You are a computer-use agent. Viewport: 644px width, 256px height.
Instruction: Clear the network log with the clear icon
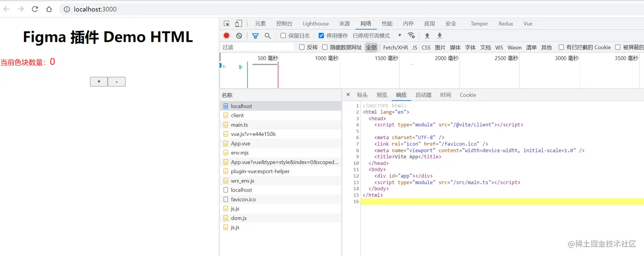coord(239,36)
